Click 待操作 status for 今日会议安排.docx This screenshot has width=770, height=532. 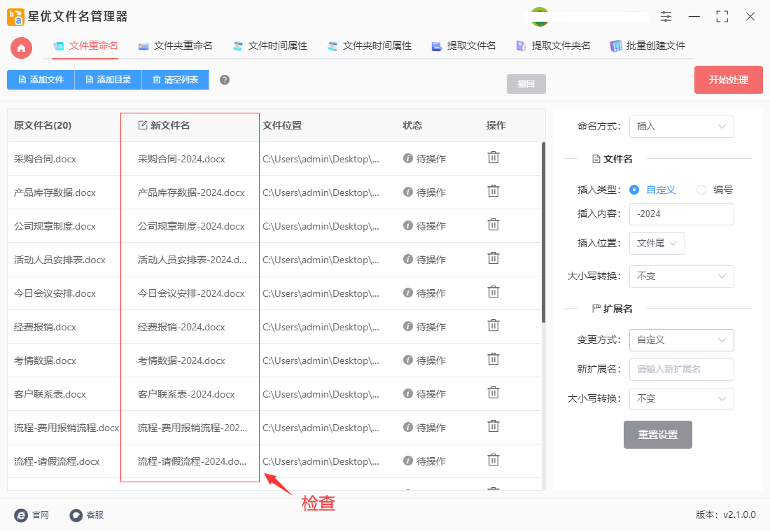coord(430,293)
